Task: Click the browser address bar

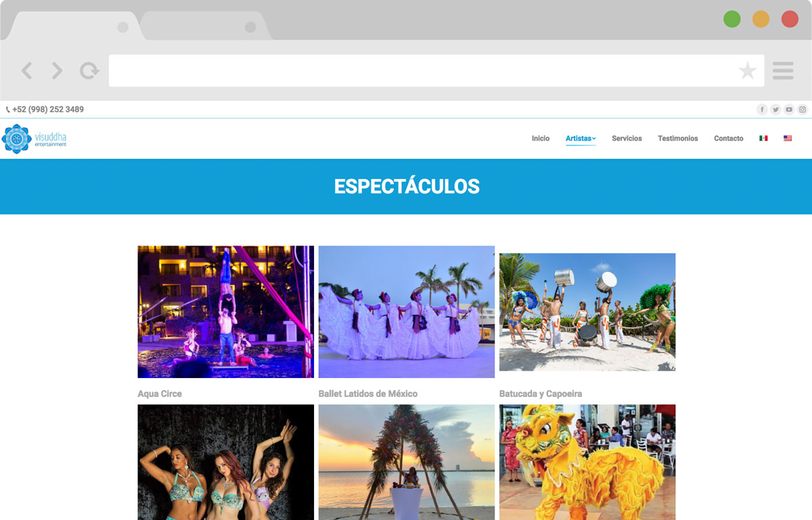Action: 436,70
